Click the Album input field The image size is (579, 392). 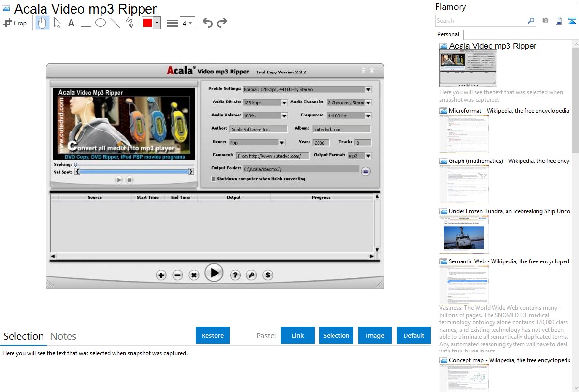342,129
